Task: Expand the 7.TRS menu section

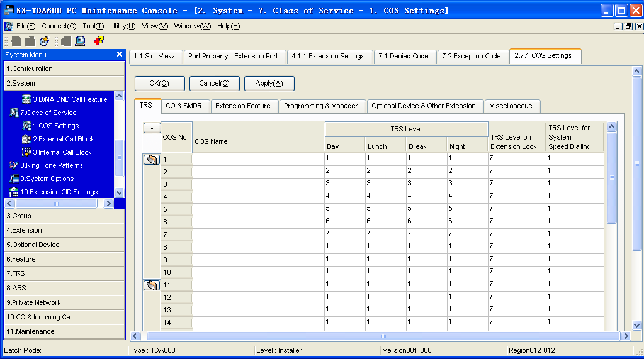Action: (64, 273)
